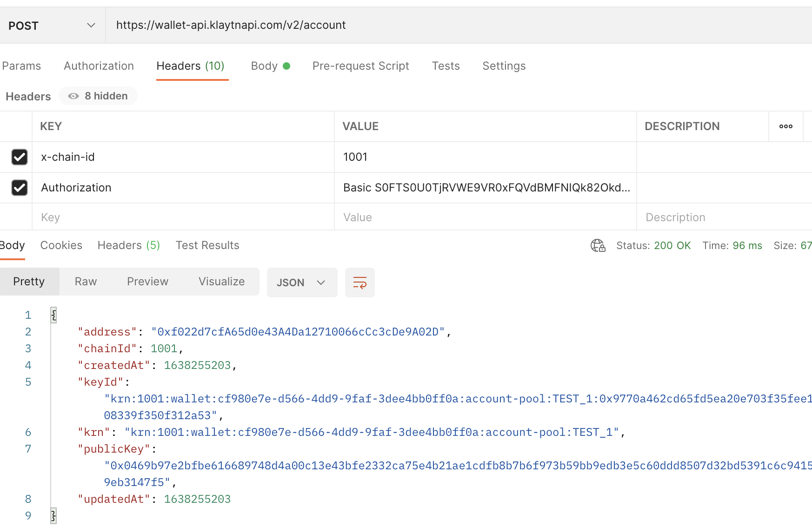
Task: Click the Basic authorization value cell
Action: [486, 188]
